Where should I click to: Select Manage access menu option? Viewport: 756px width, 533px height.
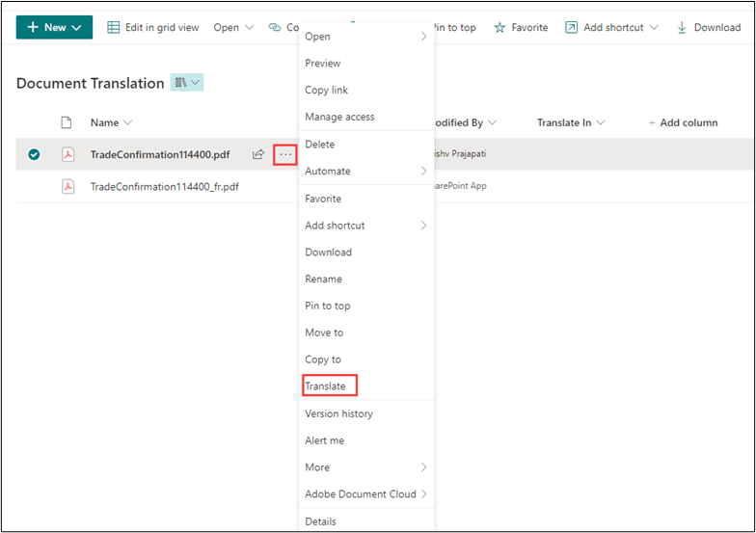click(x=339, y=118)
